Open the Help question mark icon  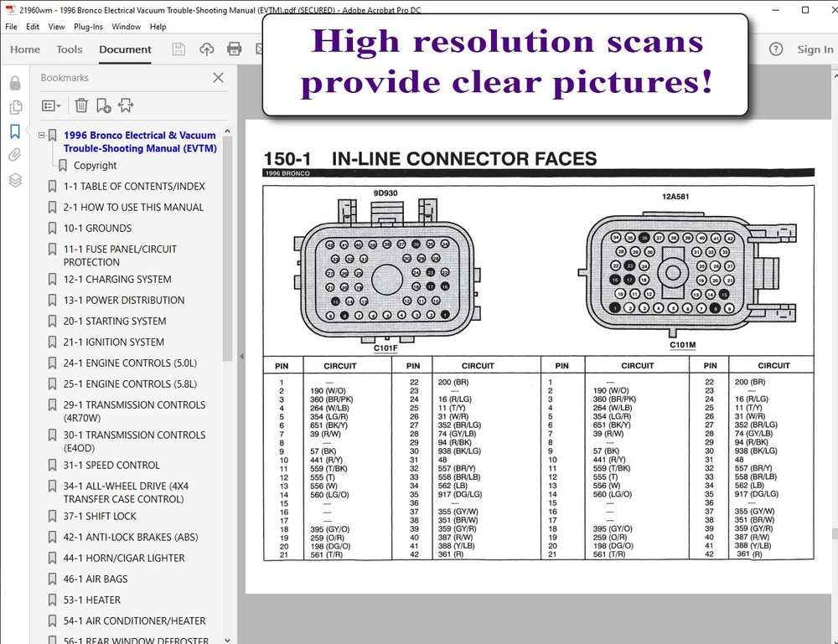point(776,49)
